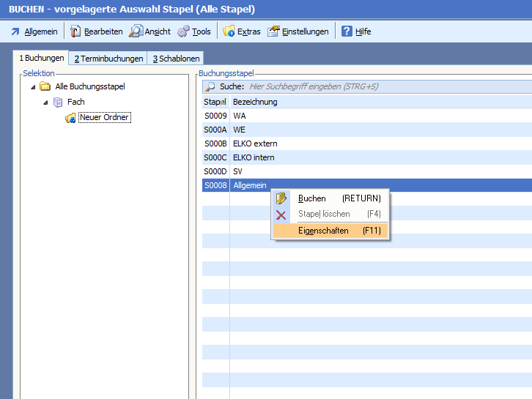Open the Ansicht magnifier icon
The height and width of the screenshot is (399, 532).
(136, 31)
